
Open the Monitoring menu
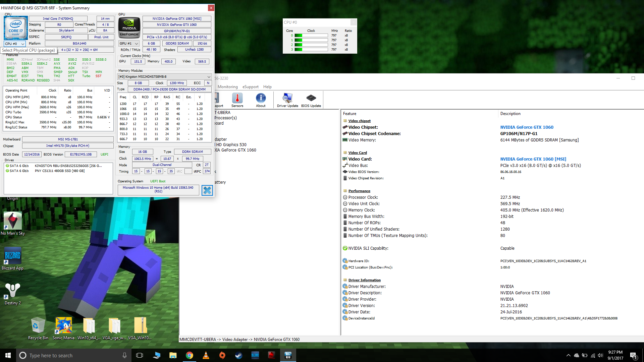pyautogui.click(x=227, y=87)
